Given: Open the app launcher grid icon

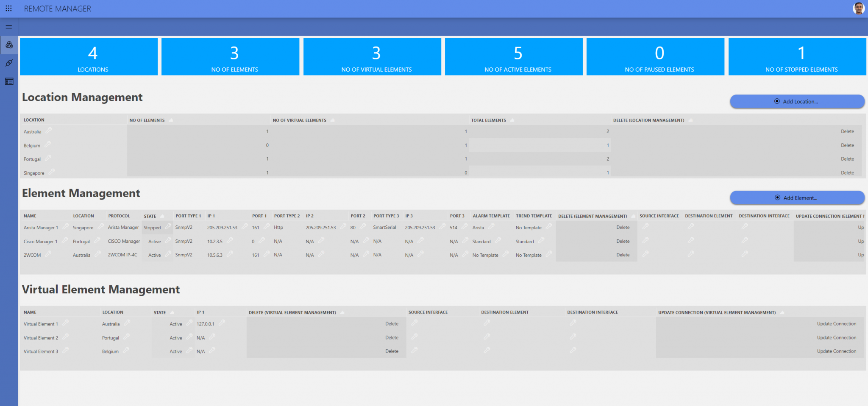Looking at the screenshot, I should pos(8,8).
